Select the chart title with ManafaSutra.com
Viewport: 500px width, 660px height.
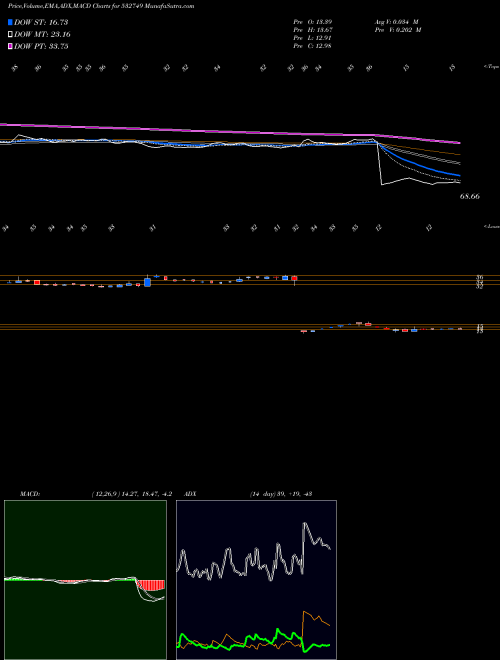[x=101, y=7]
